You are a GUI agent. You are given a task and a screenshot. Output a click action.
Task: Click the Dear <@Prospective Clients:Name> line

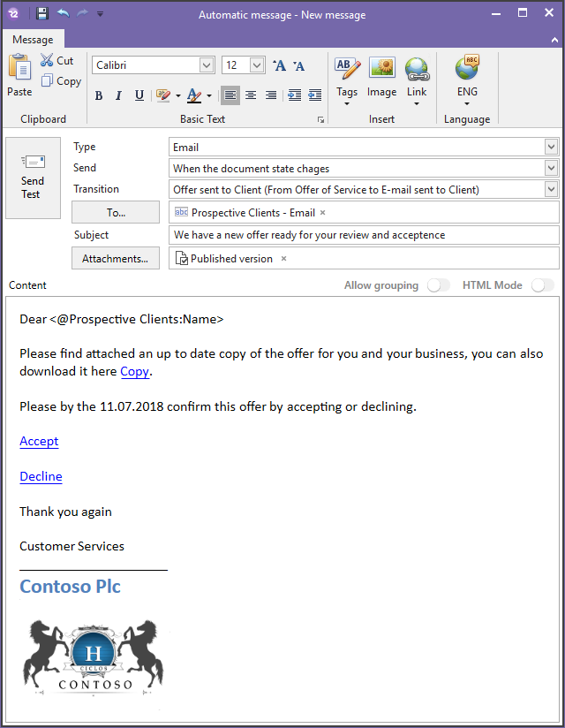(x=122, y=319)
